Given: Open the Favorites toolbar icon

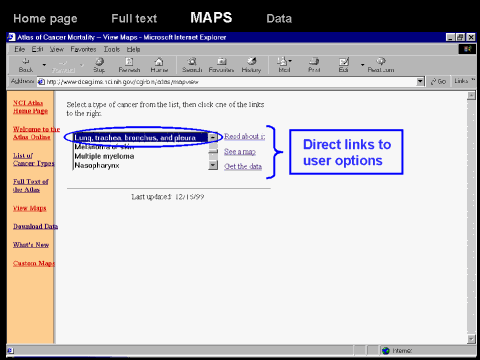Looking at the screenshot, I should (x=221, y=65).
